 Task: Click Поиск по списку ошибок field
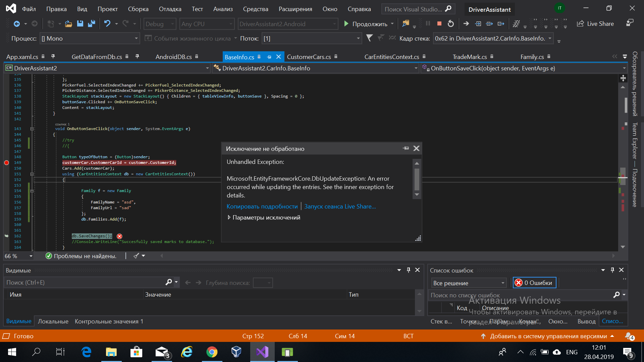(x=521, y=295)
